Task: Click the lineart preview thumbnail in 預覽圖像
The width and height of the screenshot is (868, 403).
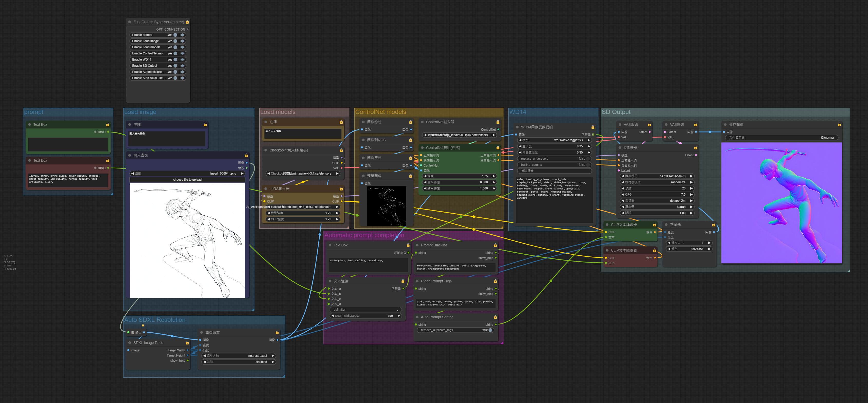Action: point(386,206)
